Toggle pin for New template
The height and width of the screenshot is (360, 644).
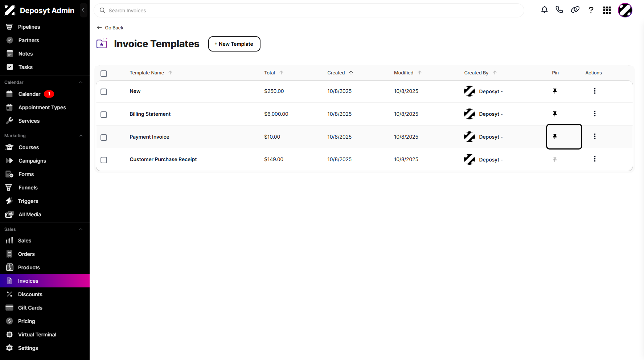555,91
